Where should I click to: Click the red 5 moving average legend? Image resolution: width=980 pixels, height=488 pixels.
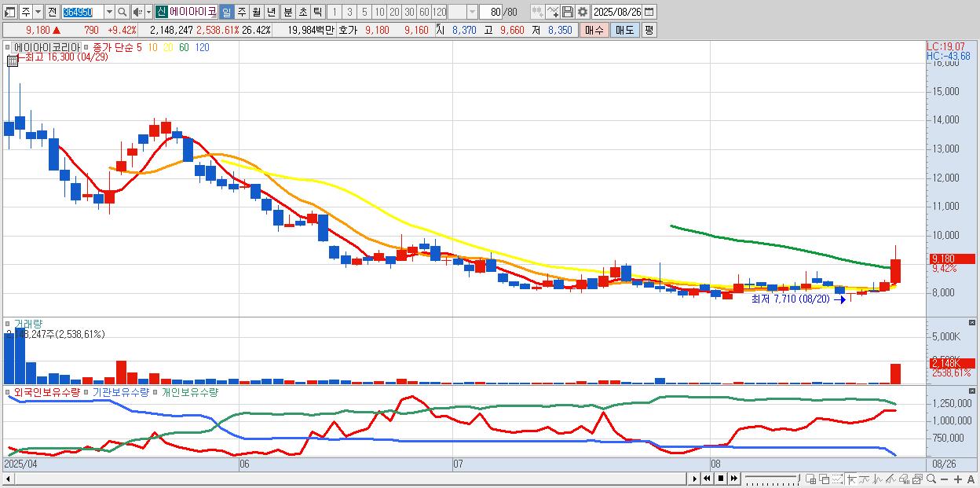pyautogui.click(x=139, y=47)
